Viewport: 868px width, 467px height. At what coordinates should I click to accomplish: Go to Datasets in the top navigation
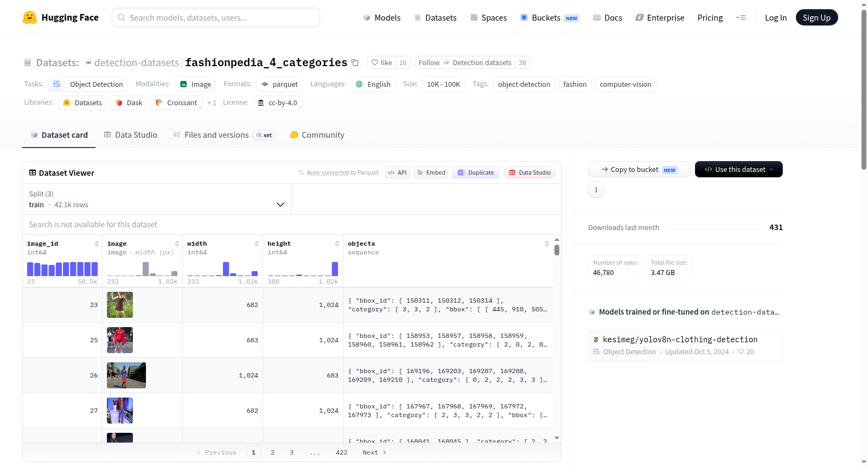[x=435, y=17]
